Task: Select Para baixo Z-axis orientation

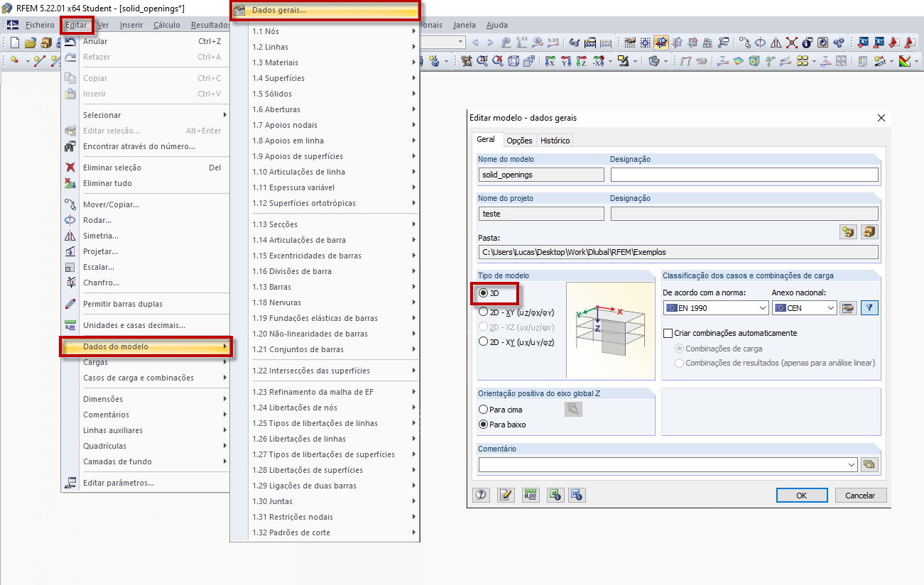Action: pos(484,425)
